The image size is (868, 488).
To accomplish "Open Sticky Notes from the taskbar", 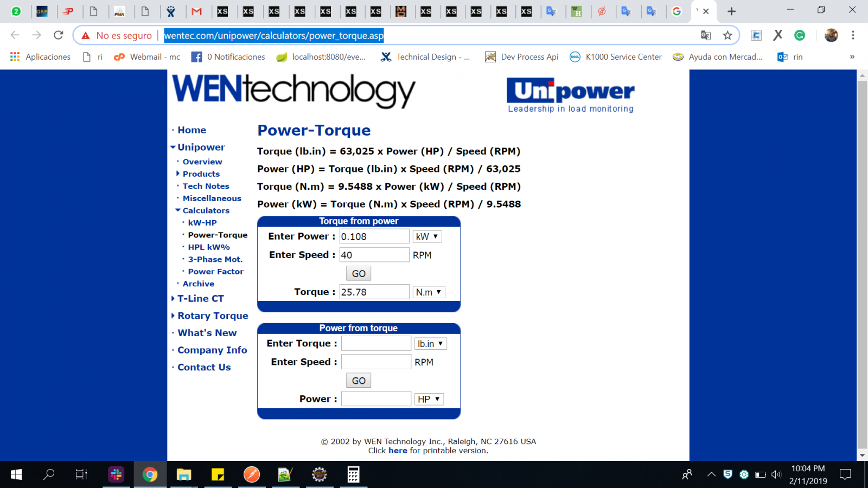I will point(218,474).
